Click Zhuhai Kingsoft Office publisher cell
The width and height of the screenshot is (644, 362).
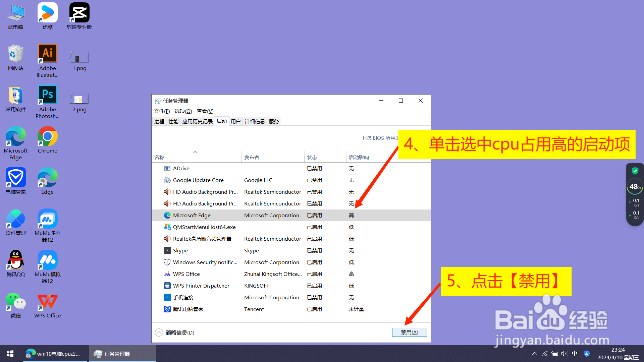(x=273, y=274)
